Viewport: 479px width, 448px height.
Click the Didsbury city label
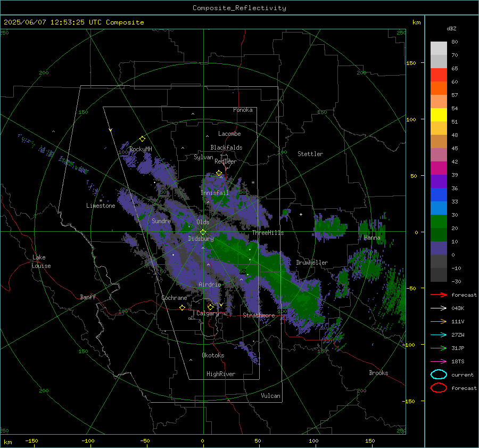point(201,239)
